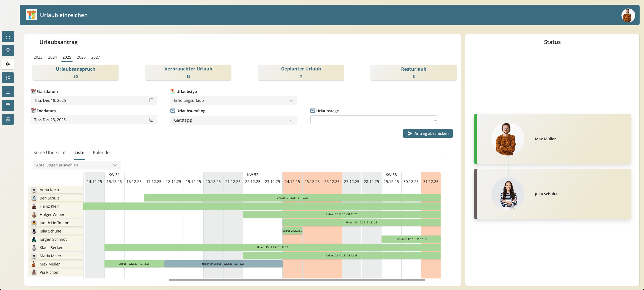Open the apps grid icon in sidebar
This screenshot has width=644, height=290.
pyautogui.click(x=8, y=37)
